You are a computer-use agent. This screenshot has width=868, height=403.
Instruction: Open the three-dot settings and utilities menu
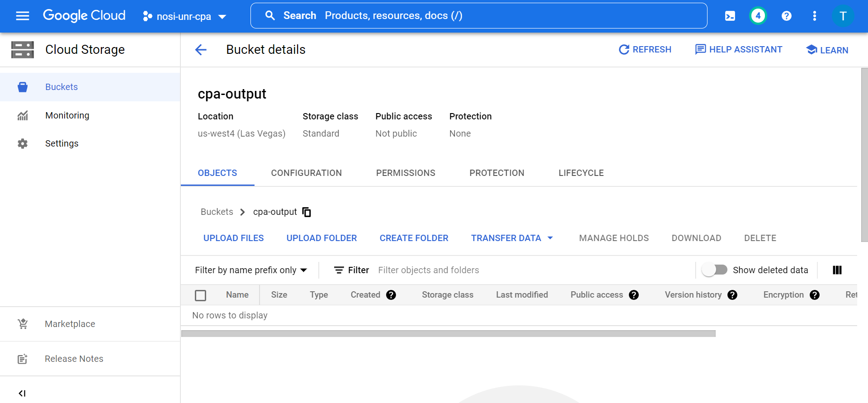click(815, 16)
